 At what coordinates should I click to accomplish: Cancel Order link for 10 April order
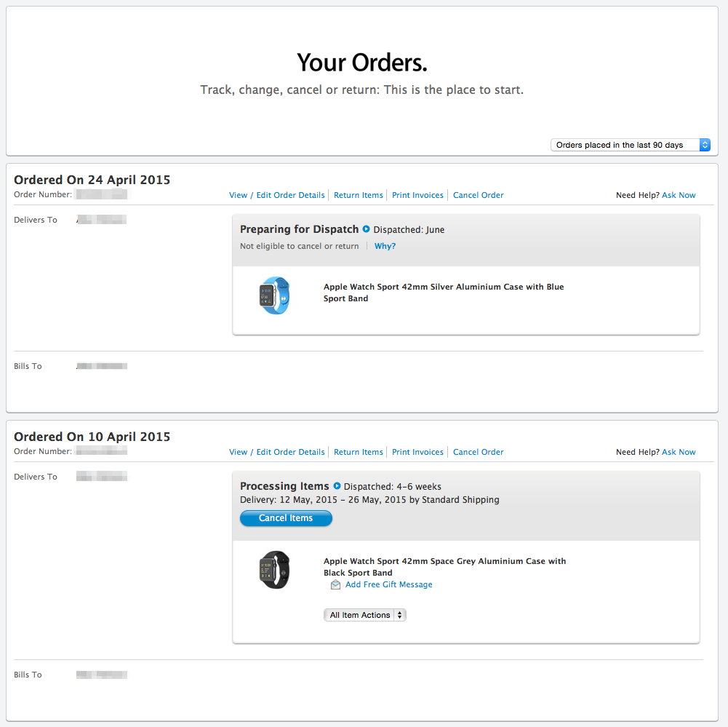(x=479, y=452)
